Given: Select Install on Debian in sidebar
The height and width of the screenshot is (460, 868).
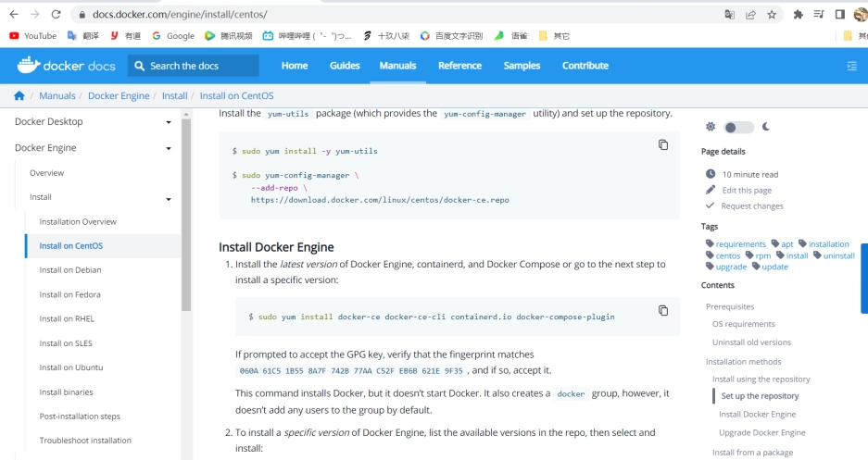Looking at the screenshot, I should click(70, 270).
